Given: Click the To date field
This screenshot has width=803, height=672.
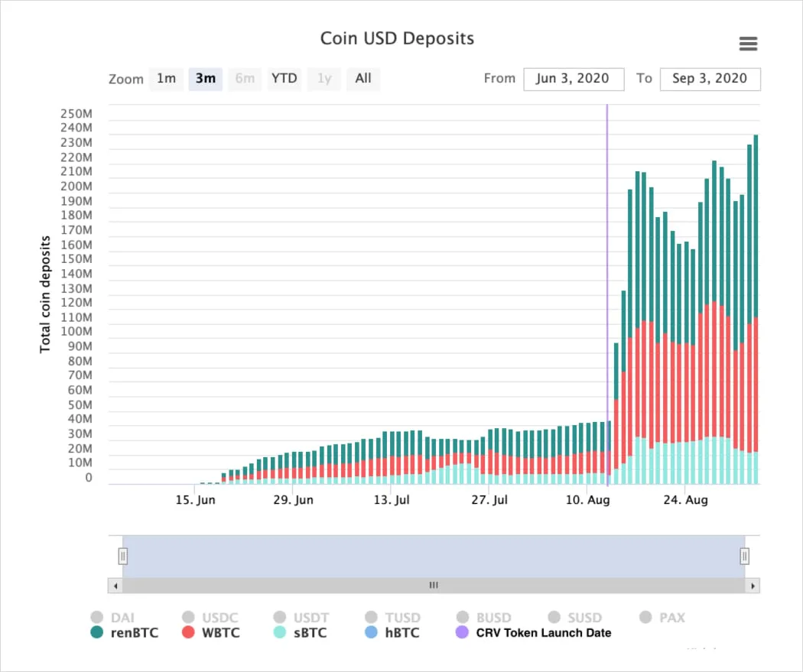Looking at the screenshot, I should point(710,80).
